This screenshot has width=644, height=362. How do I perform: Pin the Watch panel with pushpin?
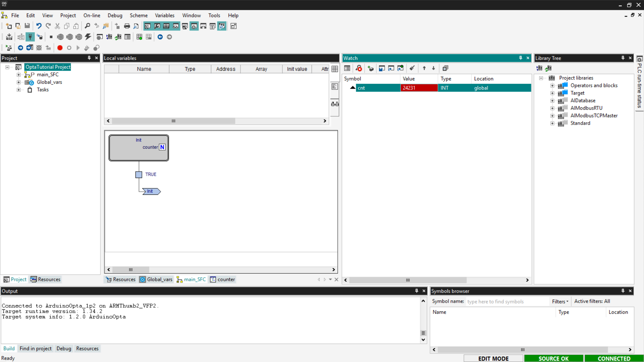coord(521,58)
